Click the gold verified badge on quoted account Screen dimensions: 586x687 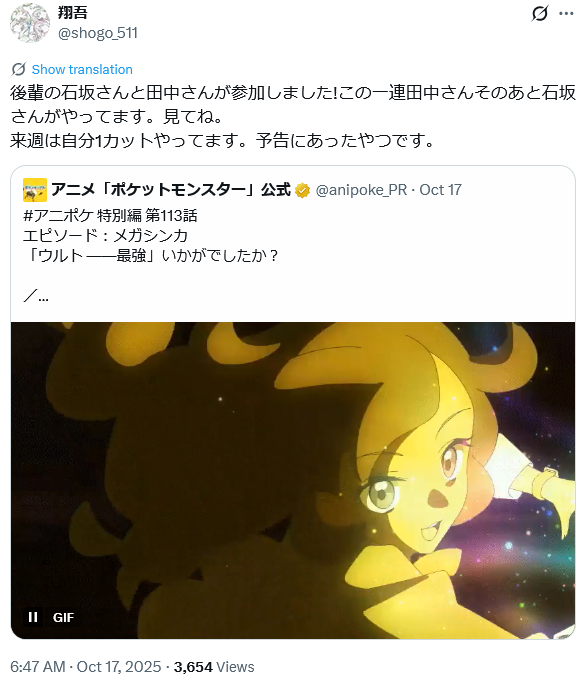(302, 191)
